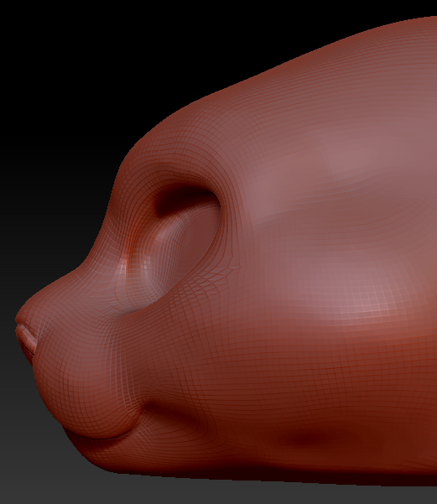Click the small lip ridge at snout tip
Screen dimensions: 437x504
[x=27, y=338]
